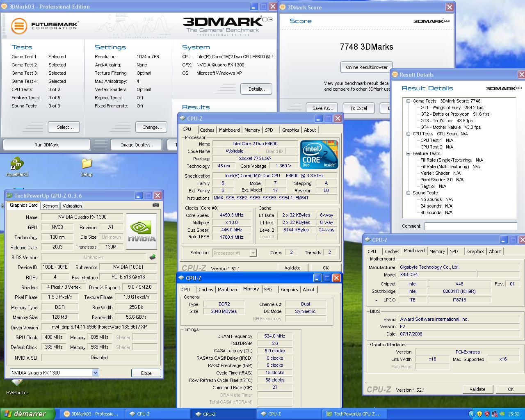Select GT4 - Mother Nature result
This screenshot has height=420, width=525.
click(x=450, y=127)
